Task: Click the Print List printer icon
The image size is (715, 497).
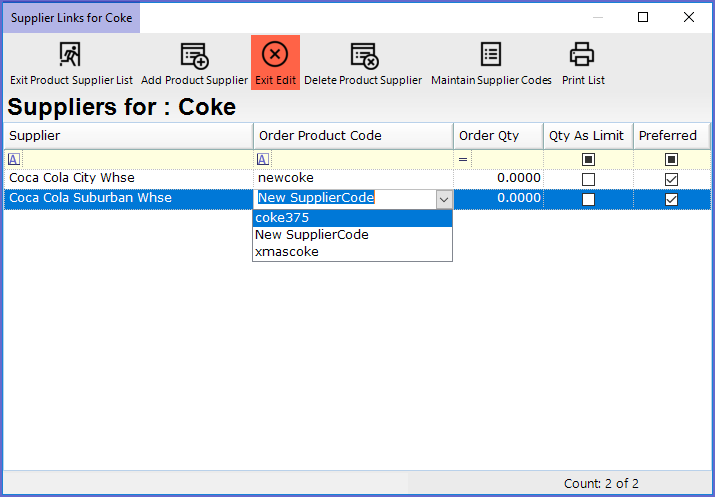Action: tap(582, 55)
